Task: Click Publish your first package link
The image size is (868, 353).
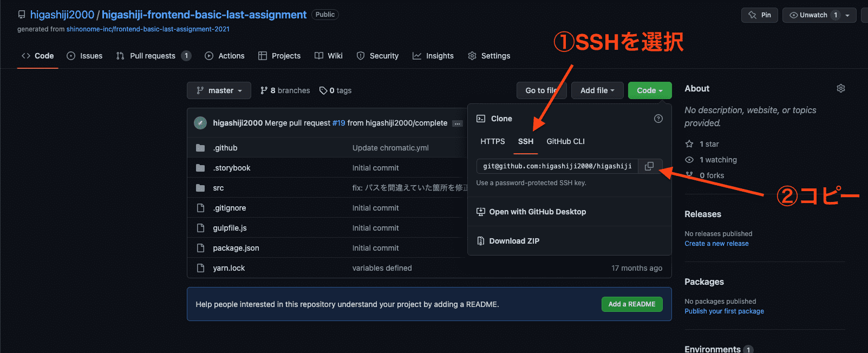Action: tap(724, 311)
